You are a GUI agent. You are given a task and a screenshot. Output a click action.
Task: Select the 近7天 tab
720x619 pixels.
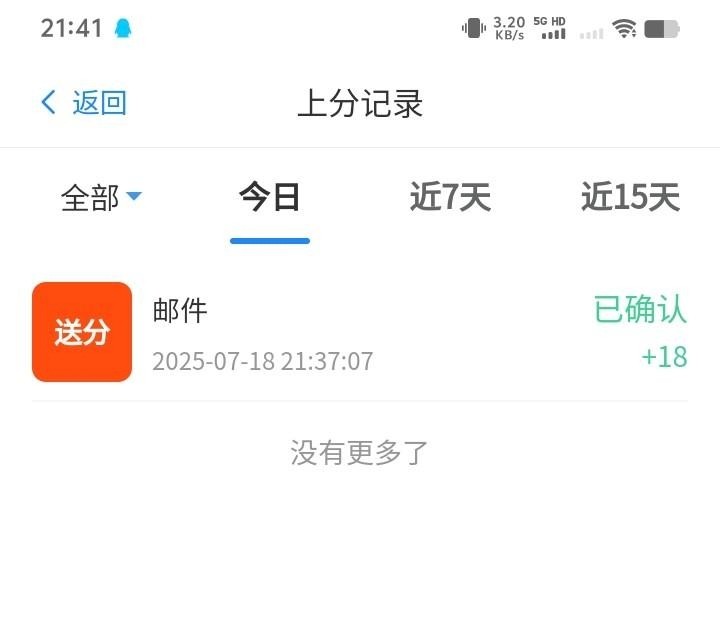pos(450,197)
